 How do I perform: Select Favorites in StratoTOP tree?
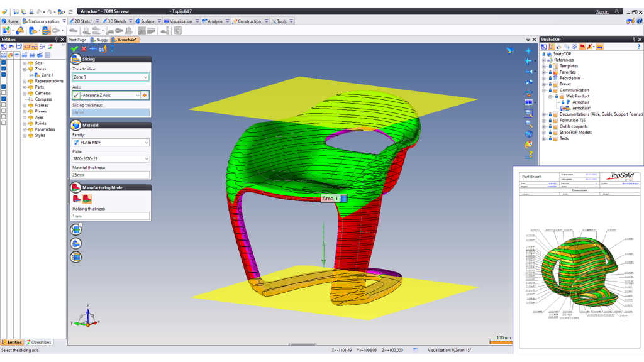click(x=567, y=72)
